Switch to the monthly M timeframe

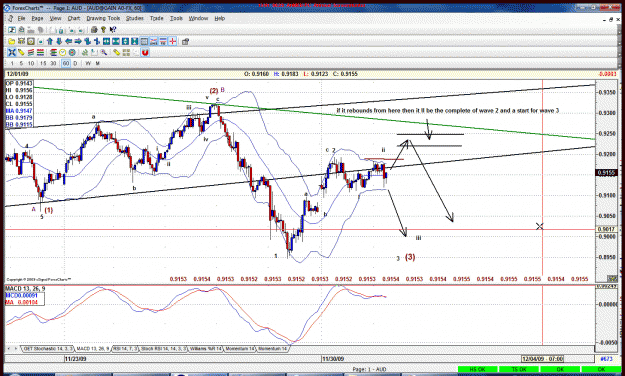pyautogui.click(x=97, y=63)
